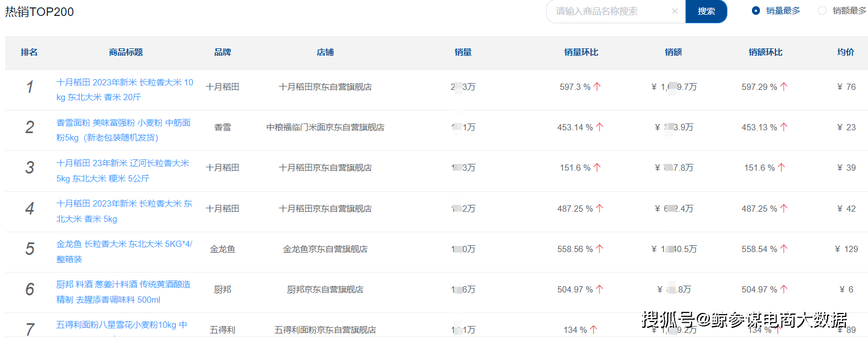Screen dimensions: 868x338
Task: Click the up arrow beside 453.13 %
Action: [784, 127]
